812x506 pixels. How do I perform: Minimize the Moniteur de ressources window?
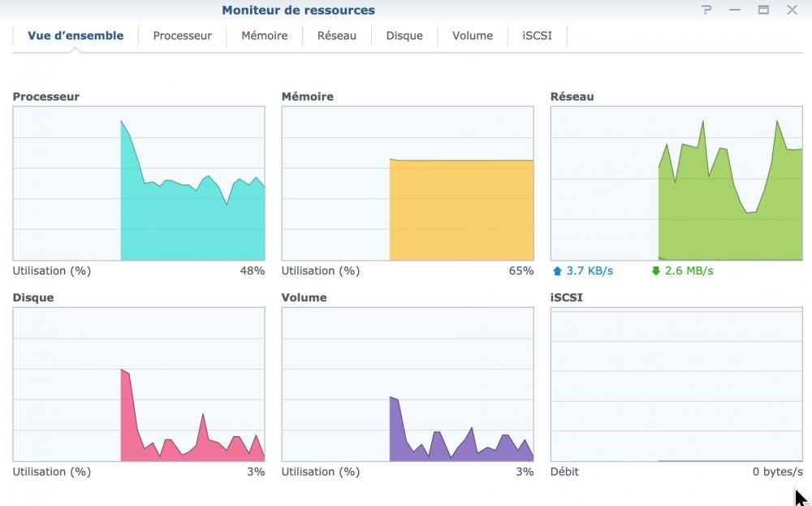(x=735, y=11)
